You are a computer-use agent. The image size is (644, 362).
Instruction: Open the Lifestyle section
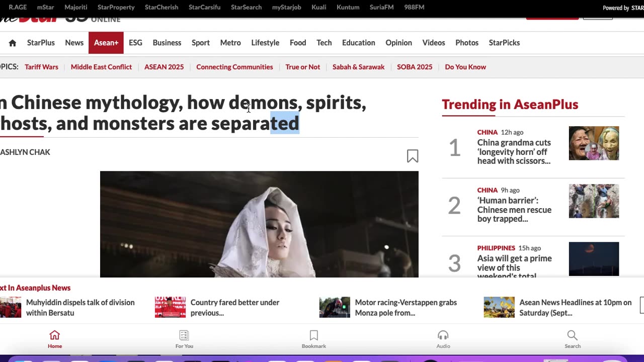[x=265, y=43]
